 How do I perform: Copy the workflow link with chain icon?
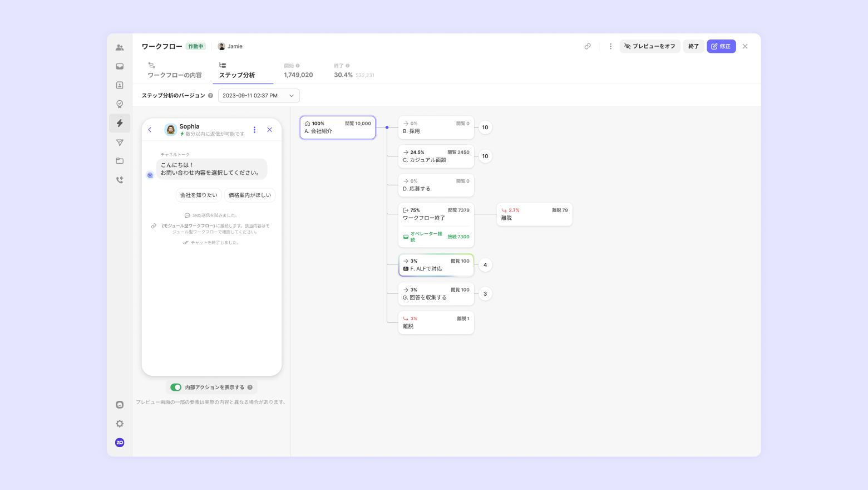(x=588, y=46)
